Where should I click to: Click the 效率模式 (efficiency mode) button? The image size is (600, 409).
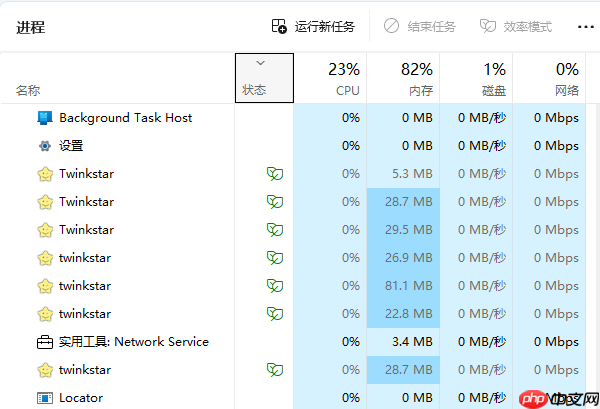[x=516, y=27]
